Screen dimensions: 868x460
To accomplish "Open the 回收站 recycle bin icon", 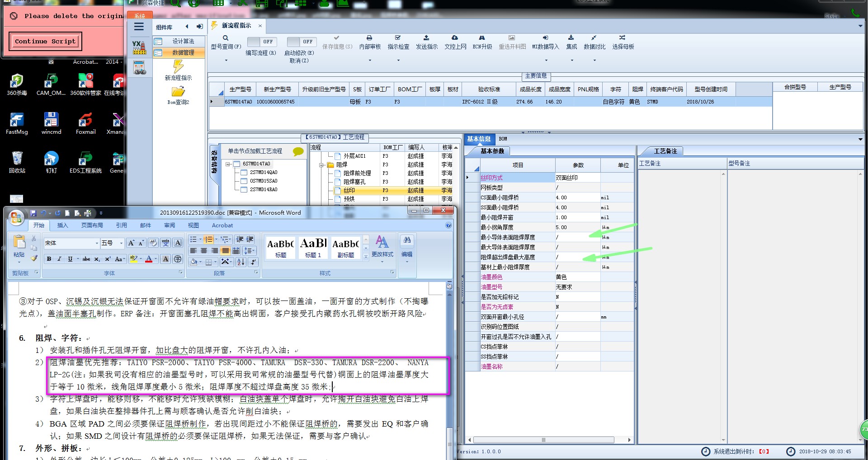I will (17, 163).
